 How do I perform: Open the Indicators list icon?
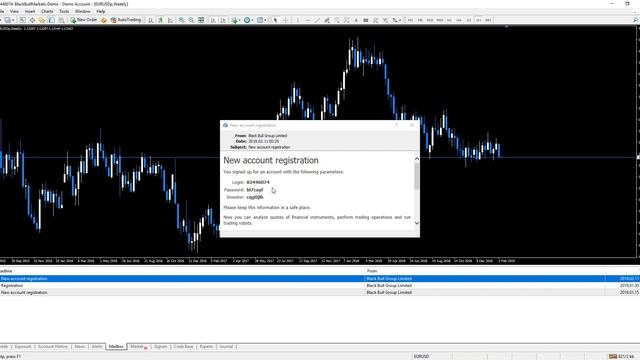(235, 20)
